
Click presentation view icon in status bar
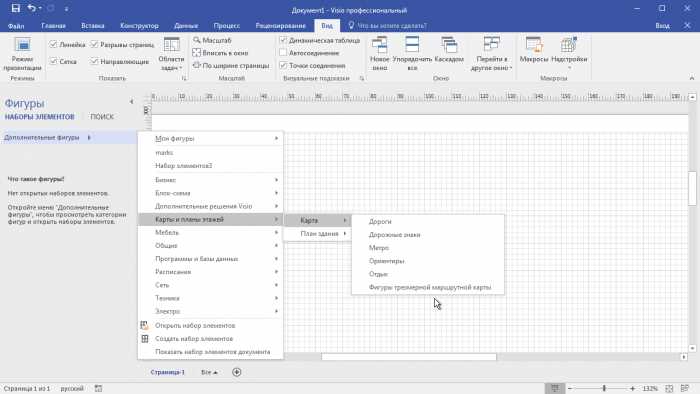click(555, 389)
